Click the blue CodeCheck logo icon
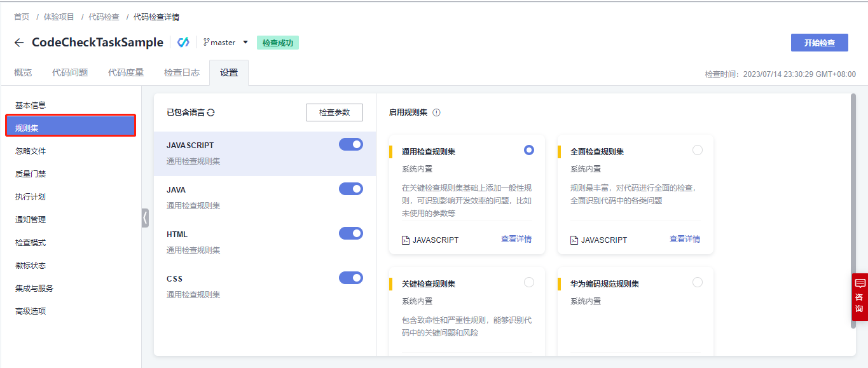868x368 pixels. (183, 43)
